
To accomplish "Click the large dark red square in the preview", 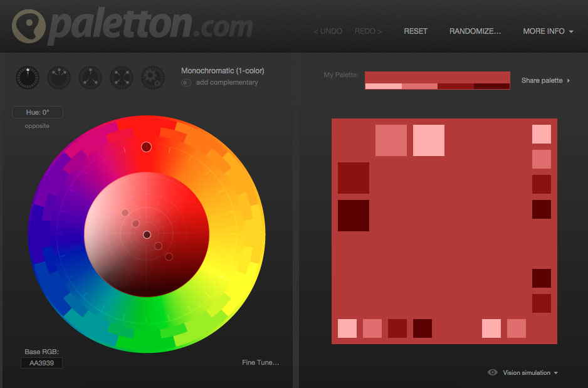I will (354, 178).
